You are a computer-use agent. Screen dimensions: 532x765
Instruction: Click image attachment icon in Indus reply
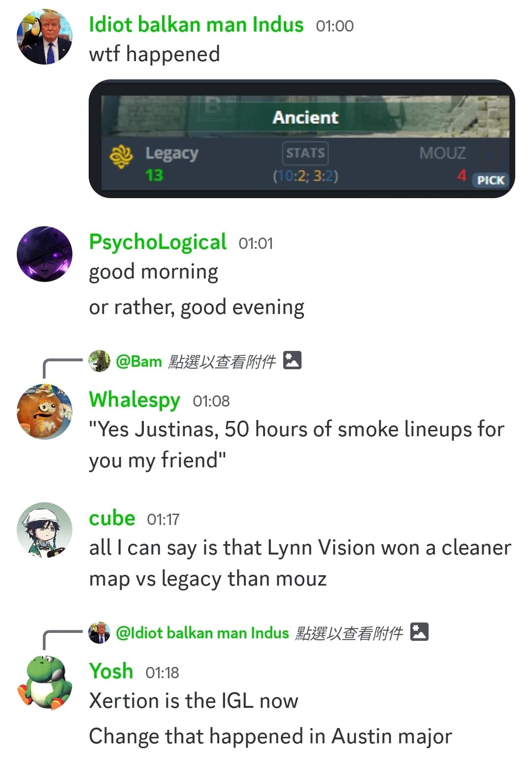coord(419,631)
